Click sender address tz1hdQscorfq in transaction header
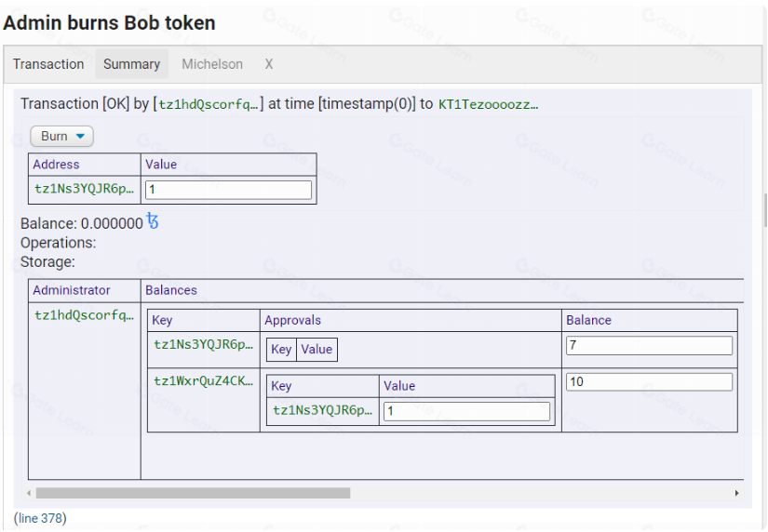 click(x=209, y=104)
